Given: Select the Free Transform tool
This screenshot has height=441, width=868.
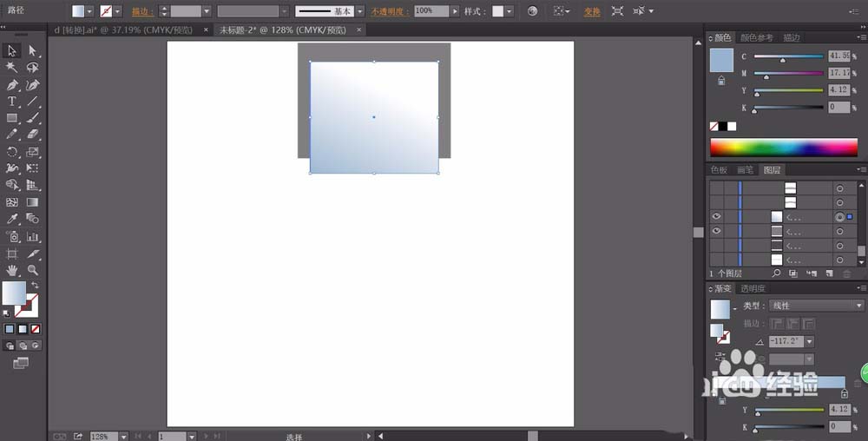Looking at the screenshot, I should [33, 168].
